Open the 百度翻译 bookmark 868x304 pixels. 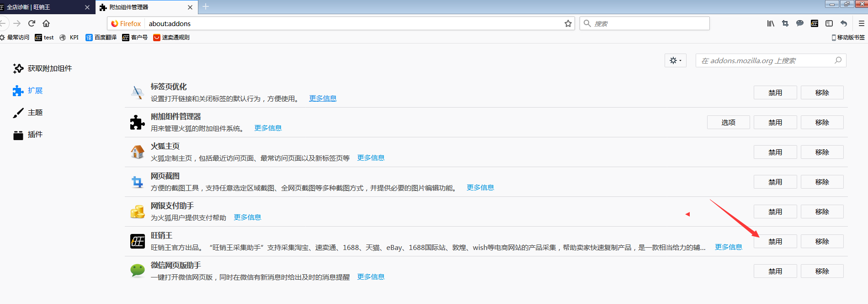101,38
